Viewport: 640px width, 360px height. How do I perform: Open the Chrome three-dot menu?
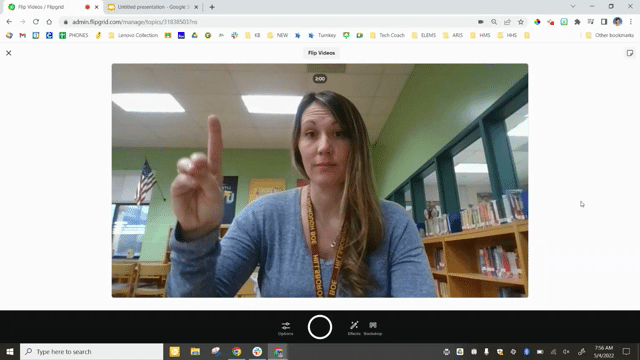tap(631, 22)
